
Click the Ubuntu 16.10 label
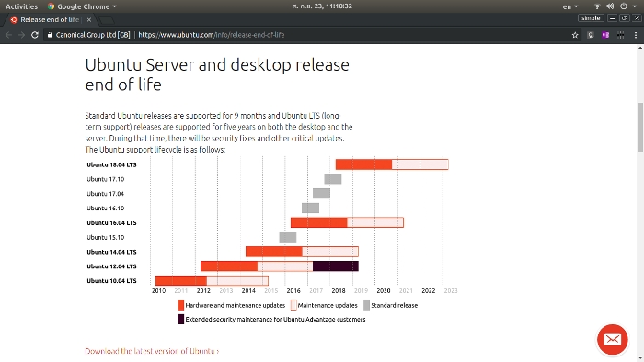pyautogui.click(x=106, y=209)
